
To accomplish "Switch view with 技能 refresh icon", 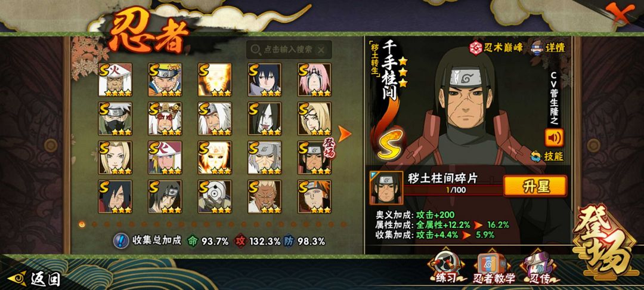I will (x=535, y=156).
